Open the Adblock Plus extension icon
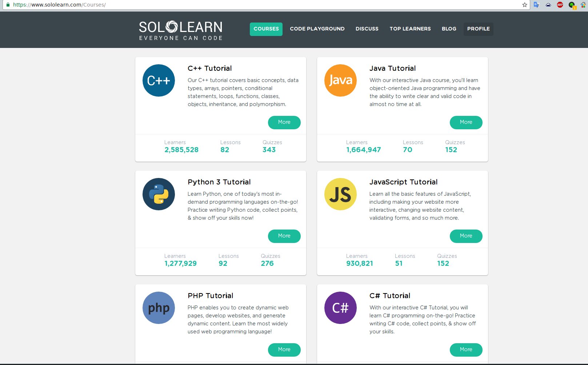 560,5
